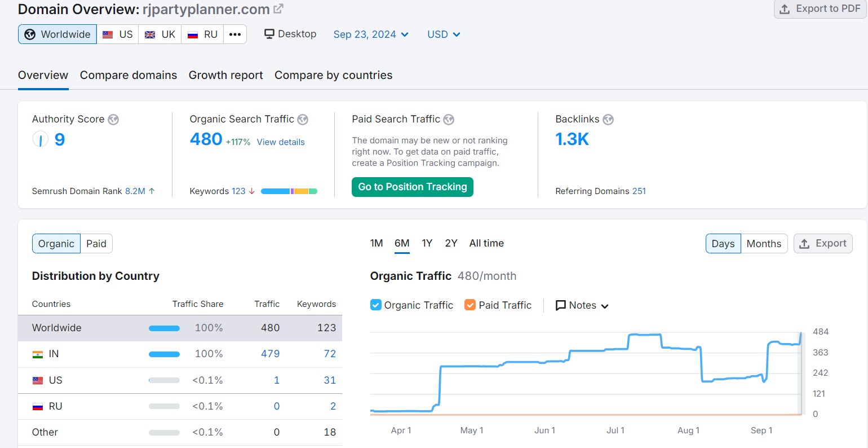Click the IN keywords value 72
This screenshot has width=868, height=448.
coord(330,354)
